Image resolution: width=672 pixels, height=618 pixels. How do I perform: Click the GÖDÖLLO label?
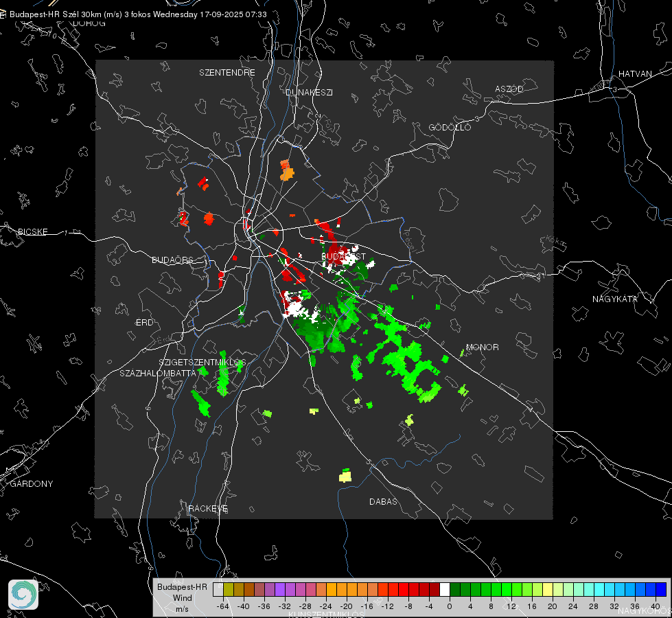tap(450, 127)
